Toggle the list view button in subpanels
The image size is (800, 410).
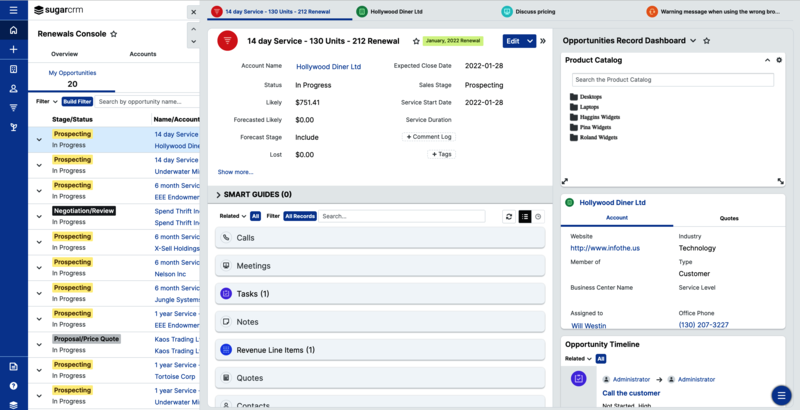click(x=524, y=216)
